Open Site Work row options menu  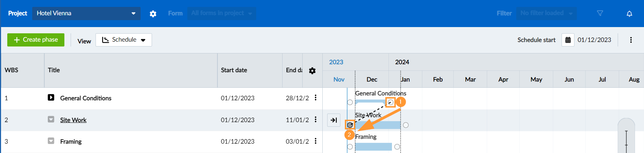315,120
